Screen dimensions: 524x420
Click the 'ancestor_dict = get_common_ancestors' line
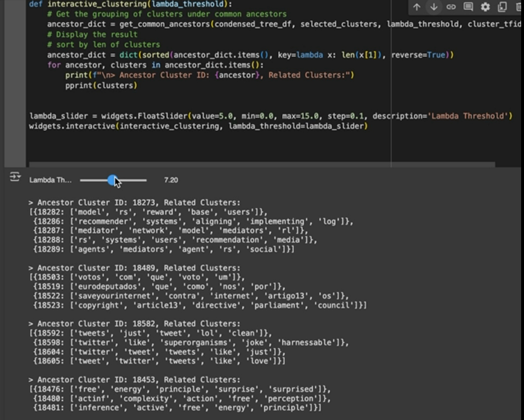pos(284,24)
